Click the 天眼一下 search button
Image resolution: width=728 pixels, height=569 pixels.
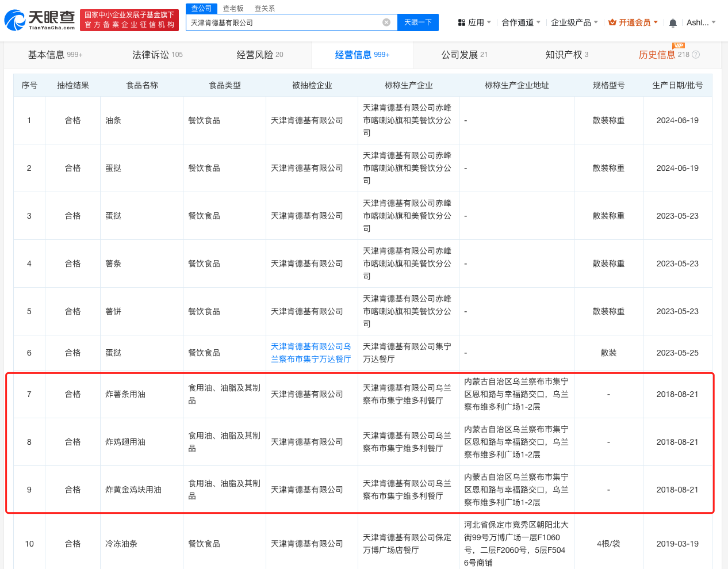click(x=419, y=21)
